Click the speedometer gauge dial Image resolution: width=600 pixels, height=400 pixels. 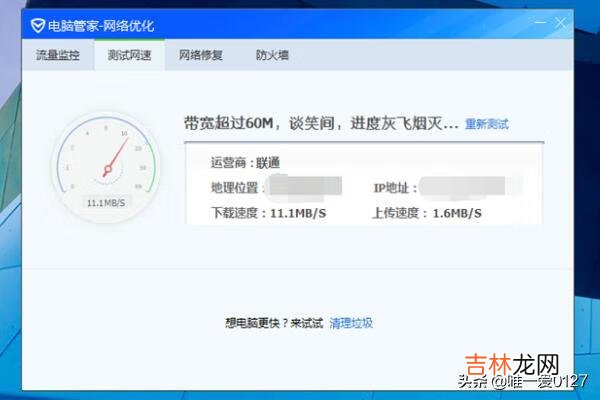104,160
